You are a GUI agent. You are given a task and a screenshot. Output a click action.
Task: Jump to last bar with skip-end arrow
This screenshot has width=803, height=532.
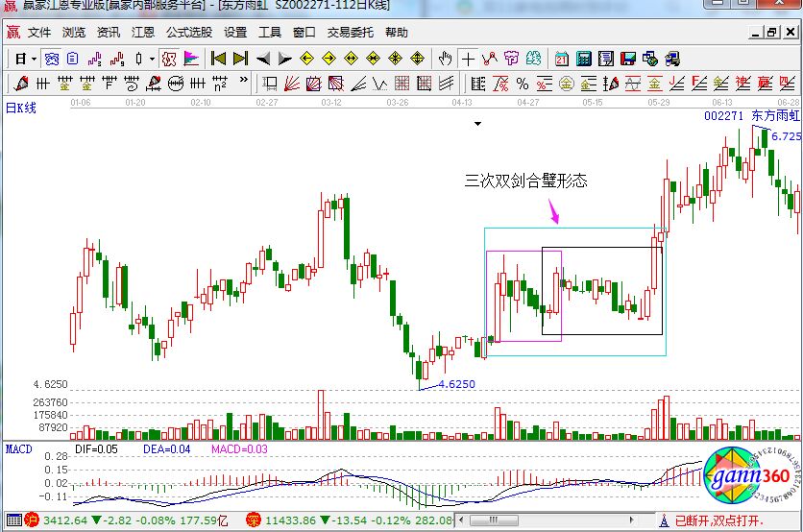240,59
